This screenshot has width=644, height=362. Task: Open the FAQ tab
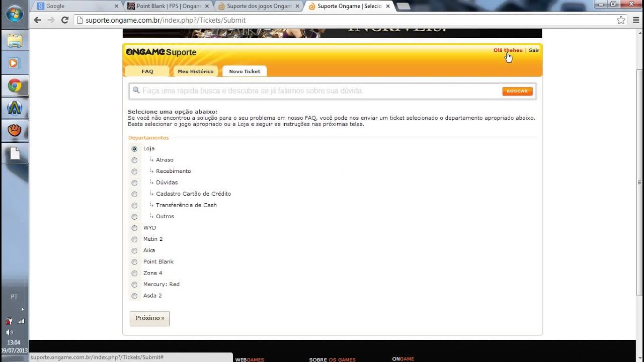coord(147,71)
